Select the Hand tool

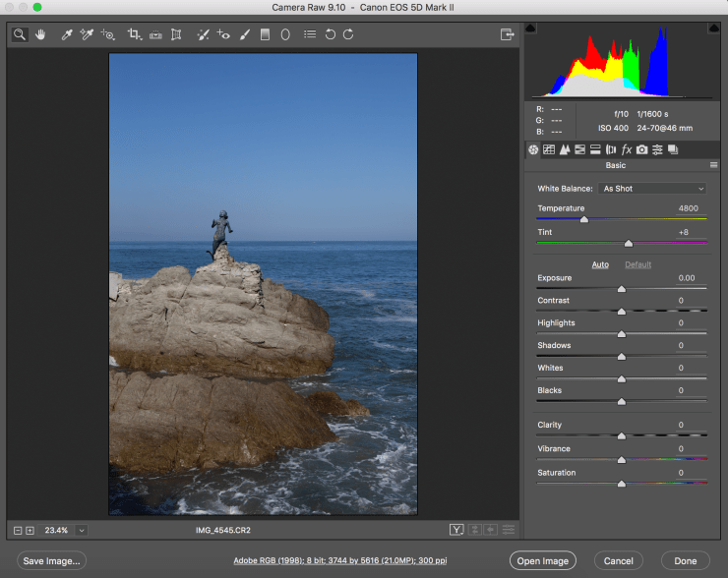coord(41,34)
